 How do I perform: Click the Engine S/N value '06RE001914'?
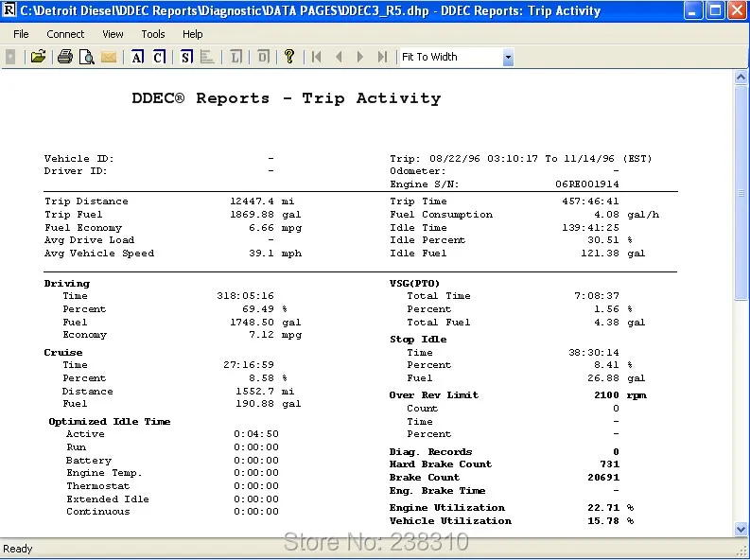tap(587, 184)
